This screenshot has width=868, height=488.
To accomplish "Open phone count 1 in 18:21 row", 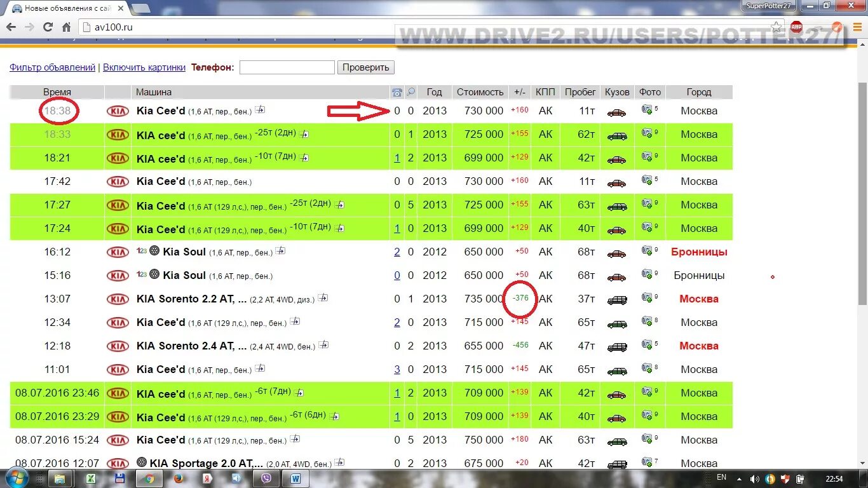I will [397, 158].
